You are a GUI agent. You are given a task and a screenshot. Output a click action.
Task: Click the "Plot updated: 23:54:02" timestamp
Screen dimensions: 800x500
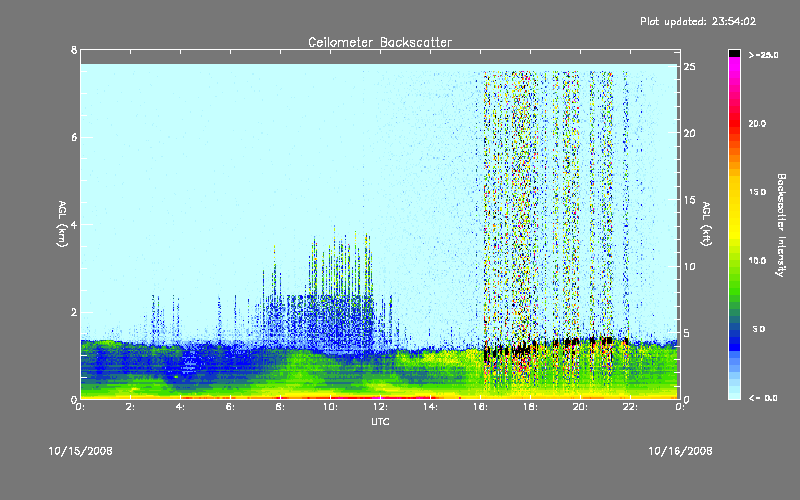point(698,21)
